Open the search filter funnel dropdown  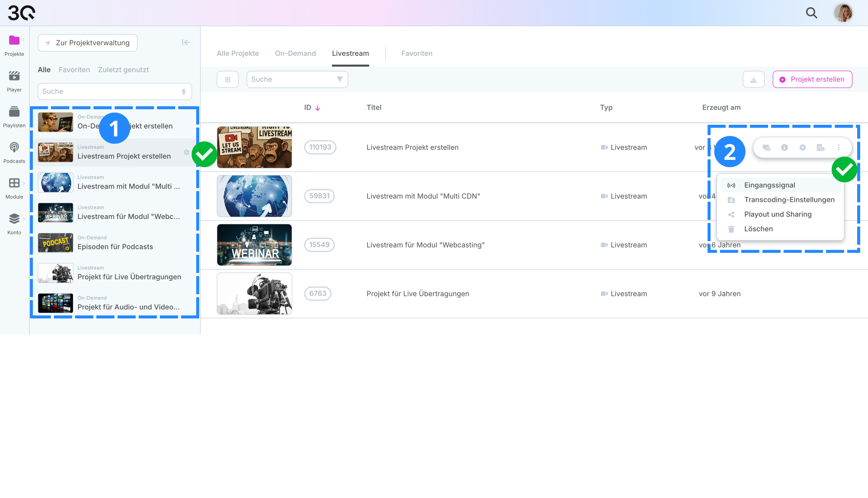[x=339, y=79]
